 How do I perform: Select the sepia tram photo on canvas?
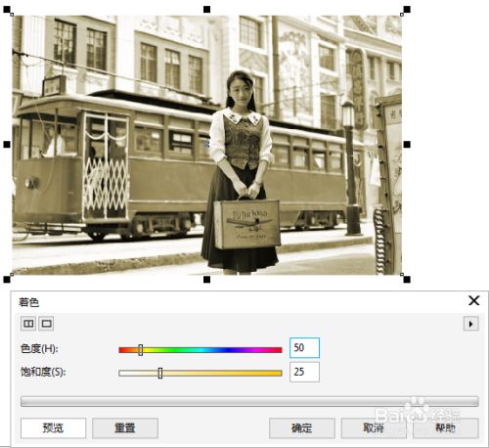coord(207,145)
